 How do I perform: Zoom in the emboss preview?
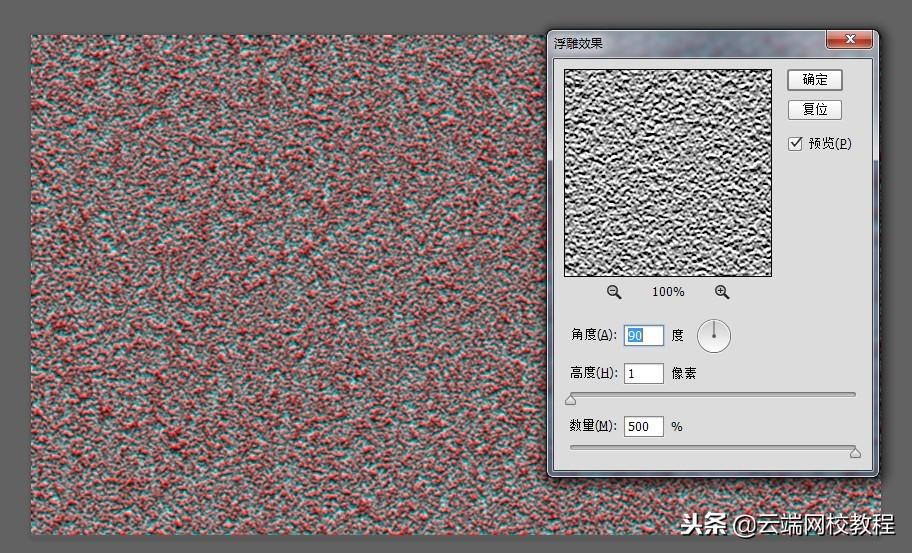(722, 292)
